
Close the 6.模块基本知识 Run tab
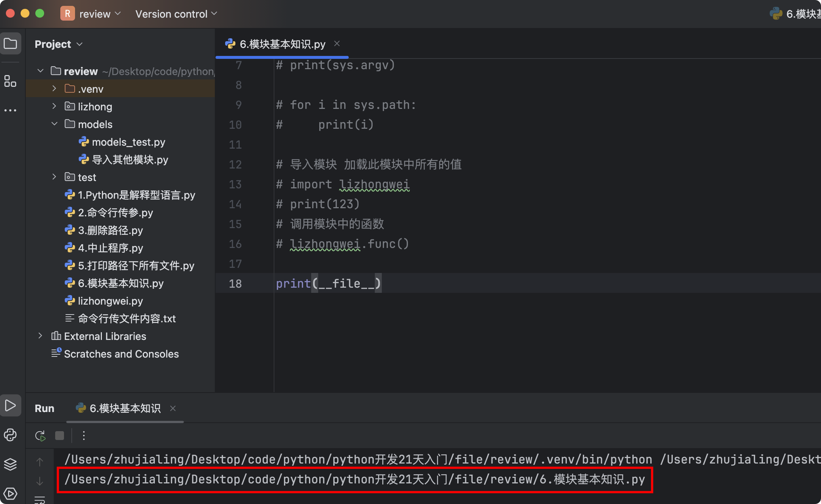[x=173, y=408]
